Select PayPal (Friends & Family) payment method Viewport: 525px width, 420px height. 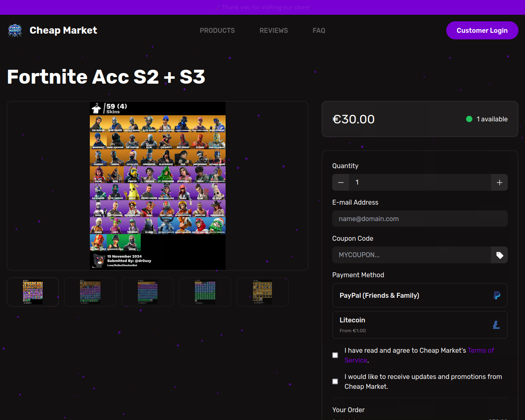click(420, 295)
